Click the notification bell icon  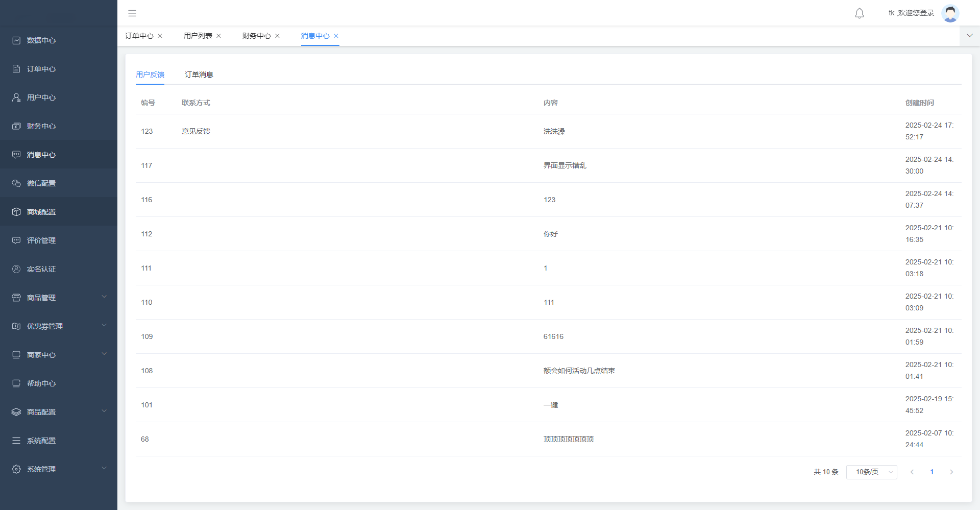[x=860, y=13]
